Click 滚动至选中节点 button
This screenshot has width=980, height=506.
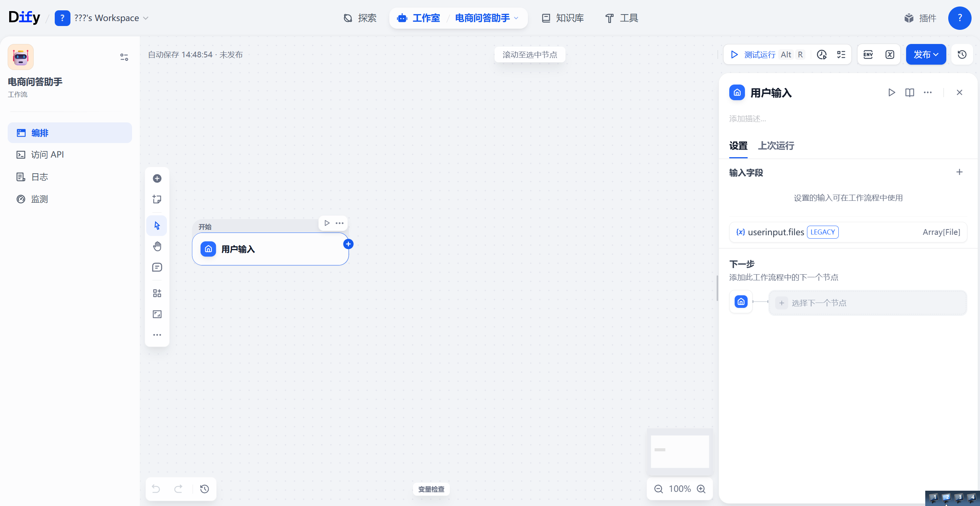pyautogui.click(x=530, y=55)
